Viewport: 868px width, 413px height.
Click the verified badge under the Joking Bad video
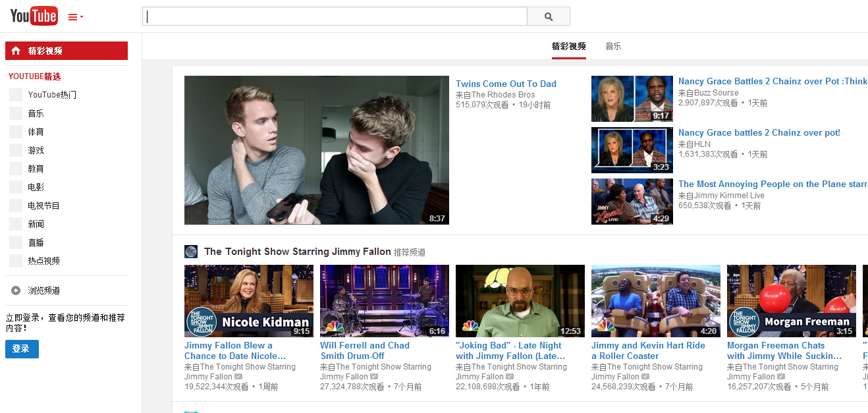510,377
